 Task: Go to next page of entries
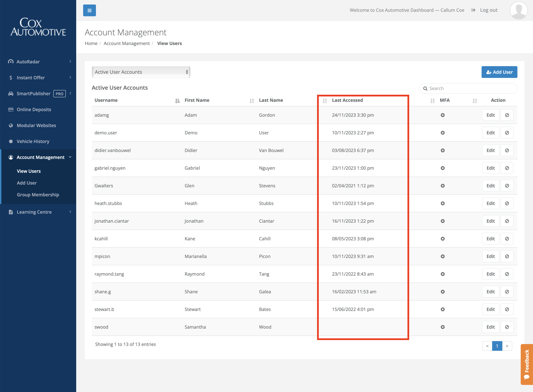507,346
